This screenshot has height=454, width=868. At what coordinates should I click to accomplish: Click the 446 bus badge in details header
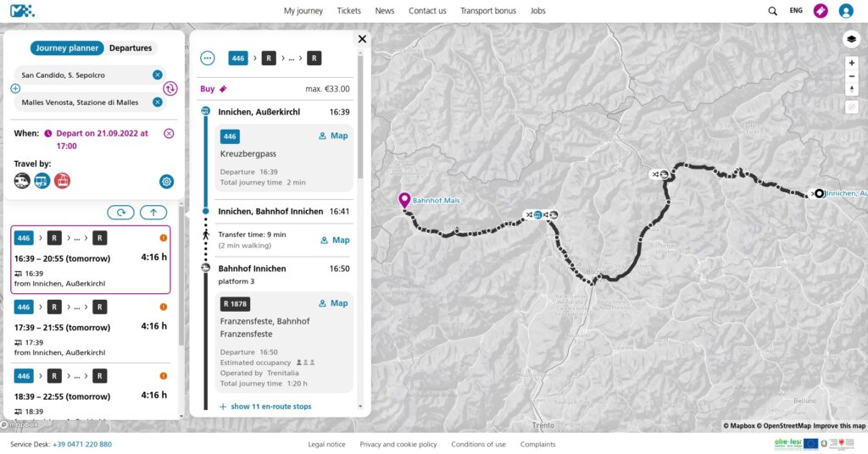point(238,58)
